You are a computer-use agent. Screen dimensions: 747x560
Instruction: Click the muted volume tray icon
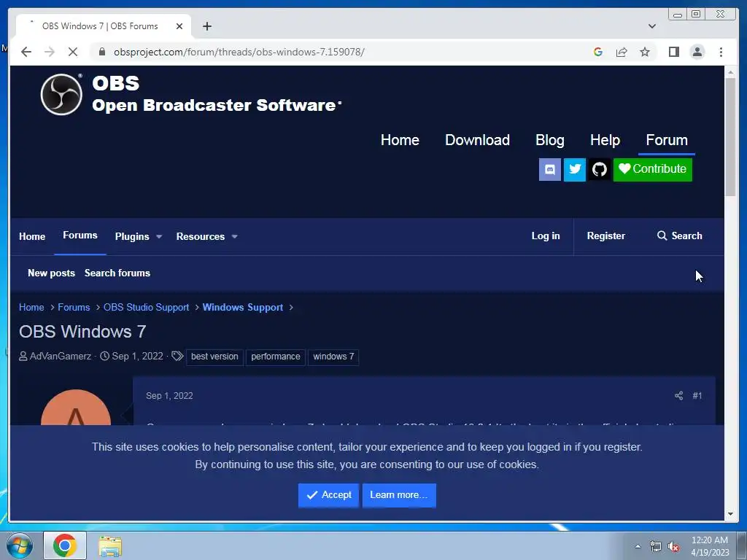pyautogui.click(x=673, y=547)
